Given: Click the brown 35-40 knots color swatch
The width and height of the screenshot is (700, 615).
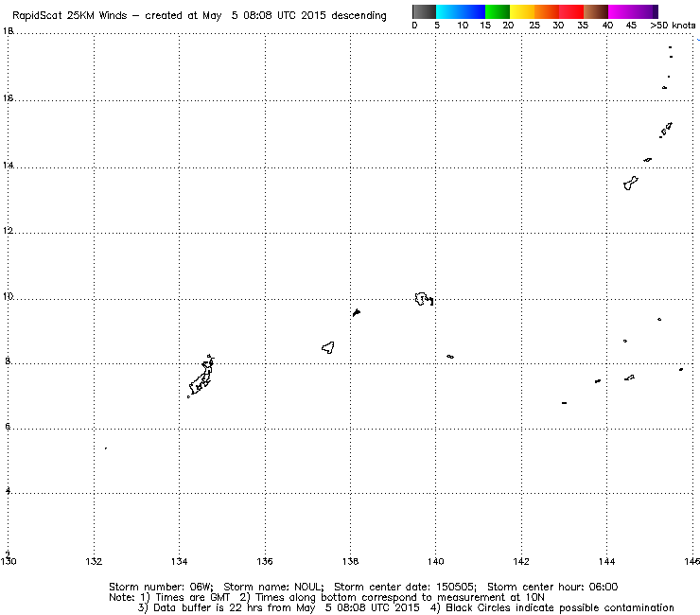Looking at the screenshot, I should [596, 11].
